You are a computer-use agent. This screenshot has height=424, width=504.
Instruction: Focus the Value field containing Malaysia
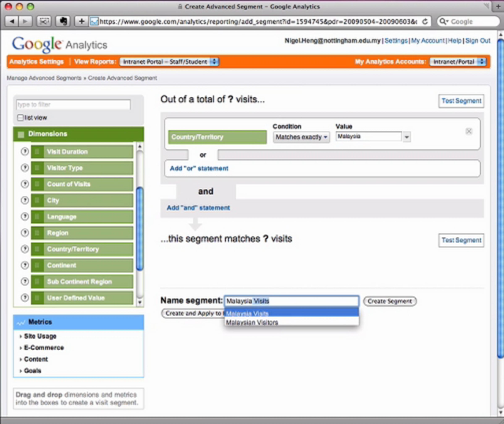369,137
